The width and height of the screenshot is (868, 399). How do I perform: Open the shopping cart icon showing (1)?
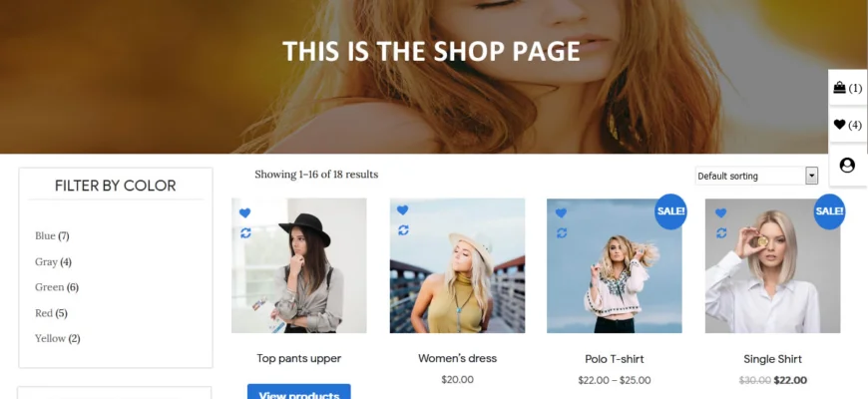[x=847, y=88]
